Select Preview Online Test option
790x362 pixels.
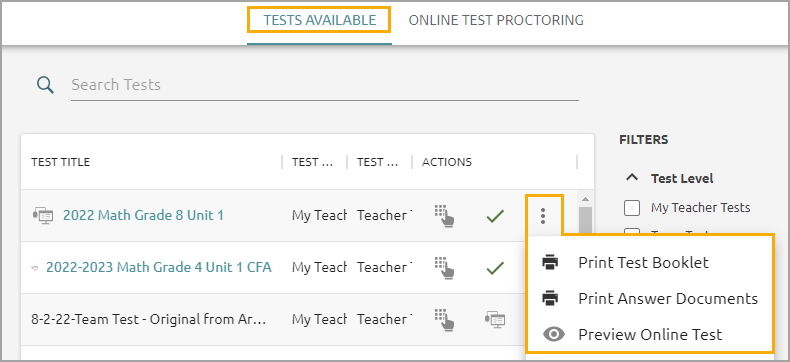point(649,334)
